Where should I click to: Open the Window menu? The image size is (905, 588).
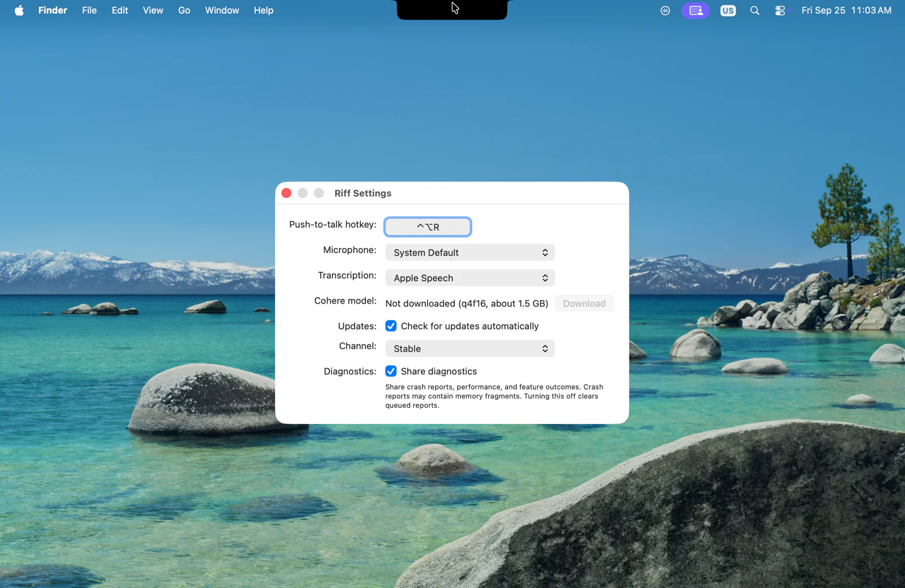point(222,10)
